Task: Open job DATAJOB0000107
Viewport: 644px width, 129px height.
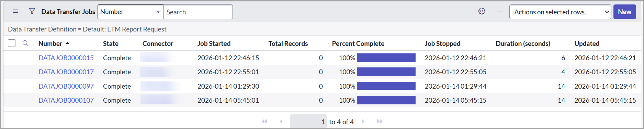Action: pos(66,100)
